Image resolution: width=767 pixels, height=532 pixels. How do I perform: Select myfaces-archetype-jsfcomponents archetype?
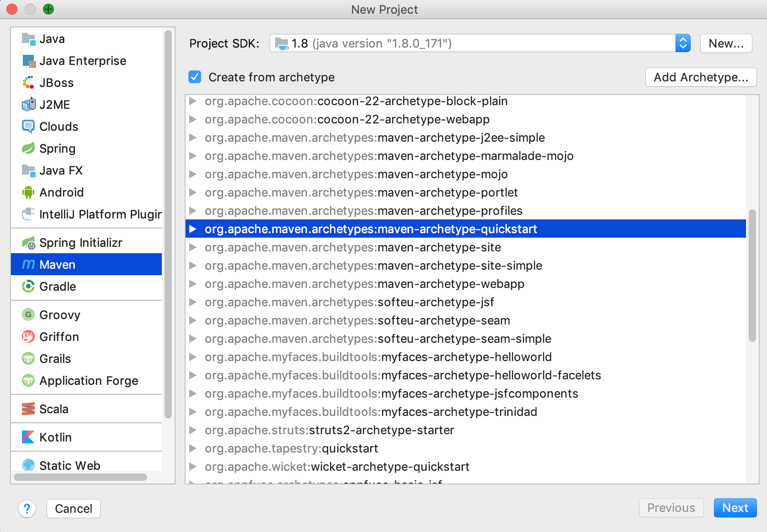(465, 394)
